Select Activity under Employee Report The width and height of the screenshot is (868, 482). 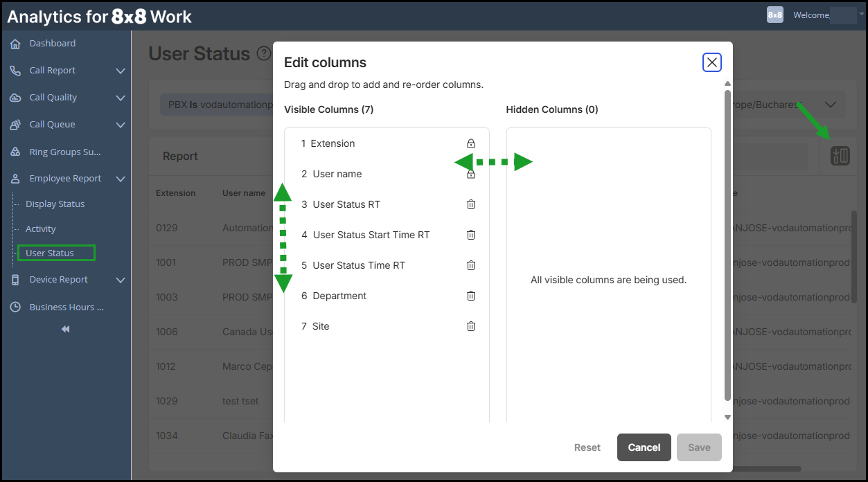click(x=40, y=229)
